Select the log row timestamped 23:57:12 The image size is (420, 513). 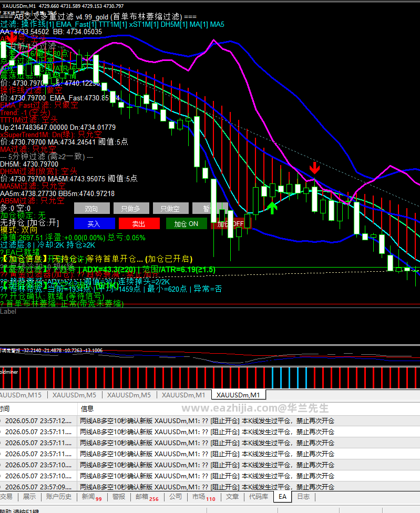pos(210,420)
